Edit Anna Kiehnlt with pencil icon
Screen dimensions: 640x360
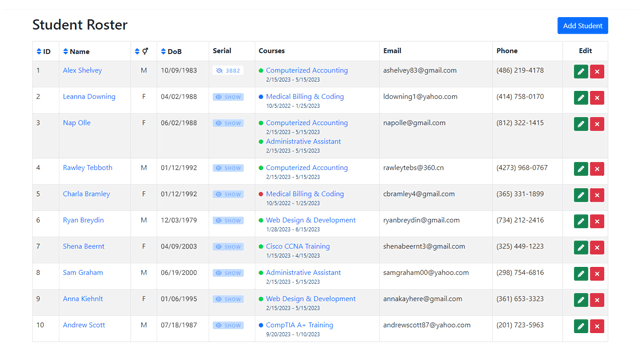(x=580, y=300)
